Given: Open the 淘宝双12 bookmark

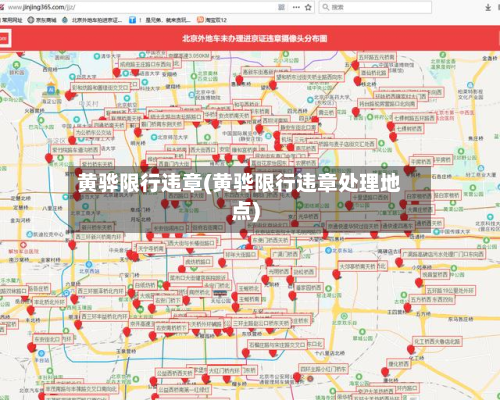Looking at the screenshot, I should (x=212, y=20).
